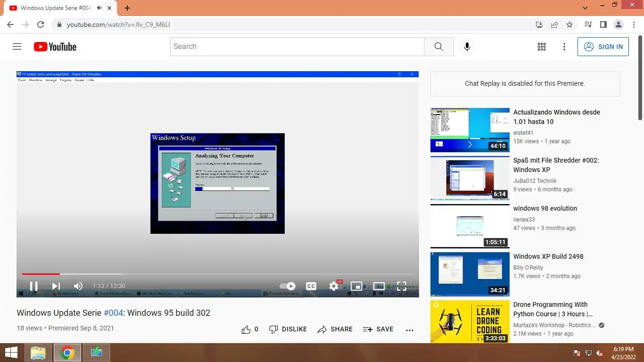This screenshot has height=362, width=644.
Task: Open Chrome media control icon
Action: (588, 25)
